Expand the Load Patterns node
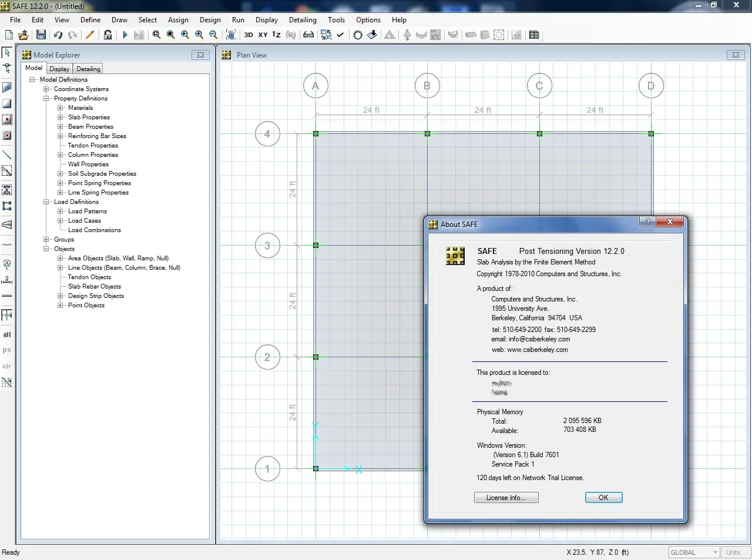This screenshot has height=560, width=752. point(61,211)
